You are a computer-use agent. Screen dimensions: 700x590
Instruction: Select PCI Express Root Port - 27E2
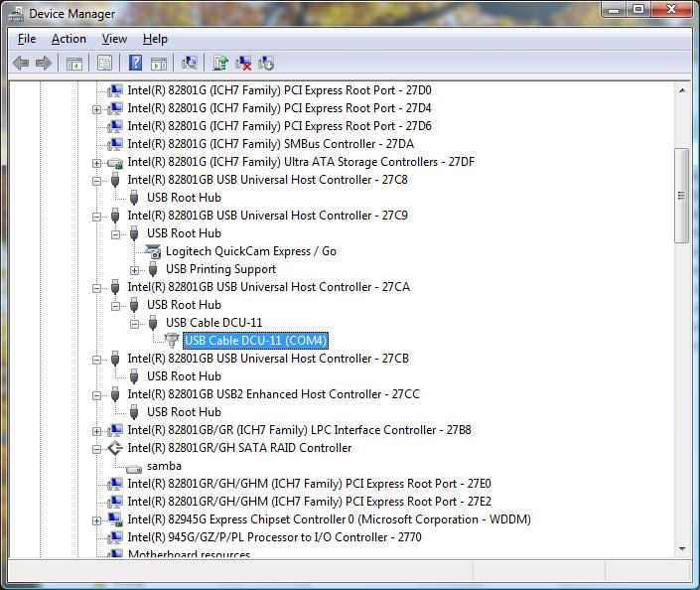pos(309,502)
